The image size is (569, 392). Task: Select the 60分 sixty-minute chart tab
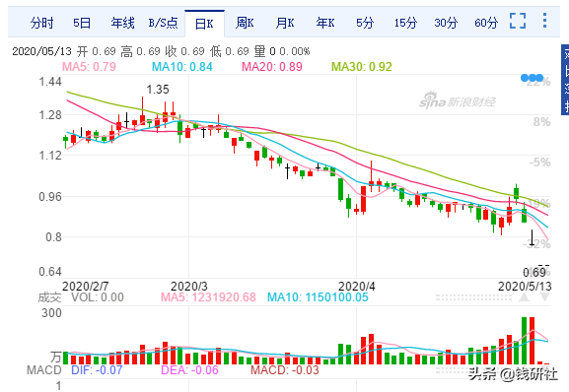(486, 24)
